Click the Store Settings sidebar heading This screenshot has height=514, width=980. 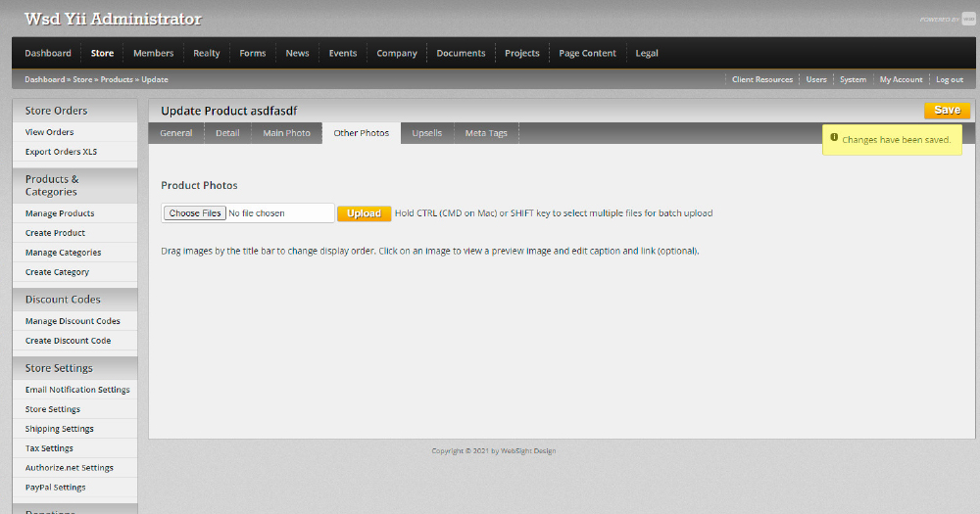59,368
